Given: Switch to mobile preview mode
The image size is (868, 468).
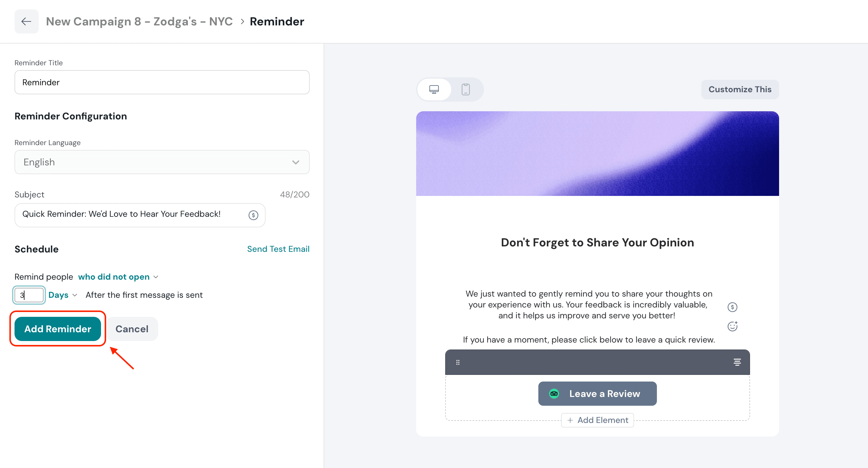Looking at the screenshot, I should 466,89.
